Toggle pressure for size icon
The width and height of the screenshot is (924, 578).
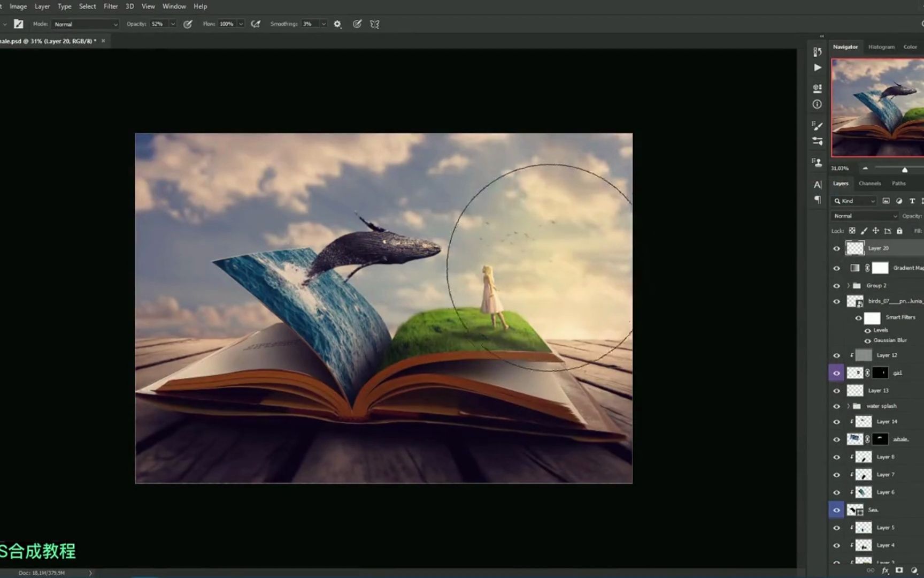click(x=357, y=24)
